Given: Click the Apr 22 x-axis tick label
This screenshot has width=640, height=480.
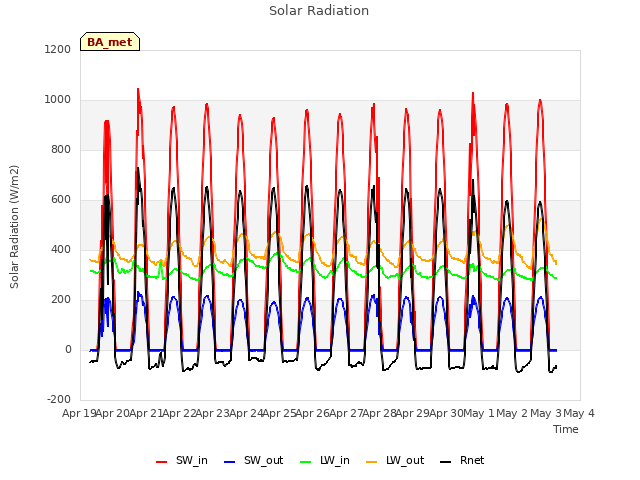Looking at the screenshot, I should click(180, 413).
